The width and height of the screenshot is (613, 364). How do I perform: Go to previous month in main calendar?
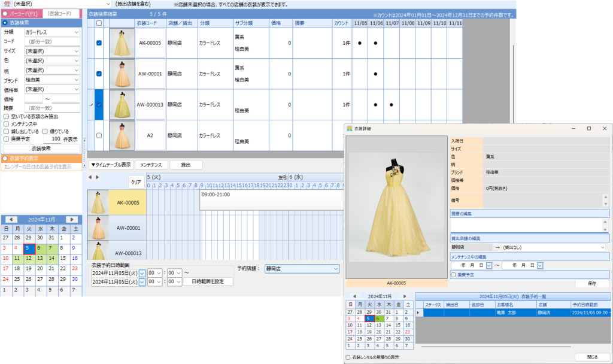point(11,220)
